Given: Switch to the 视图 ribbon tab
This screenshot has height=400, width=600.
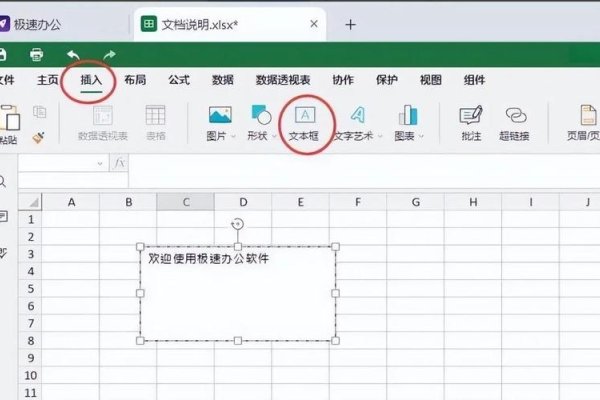Looking at the screenshot, I should (431, 80).
